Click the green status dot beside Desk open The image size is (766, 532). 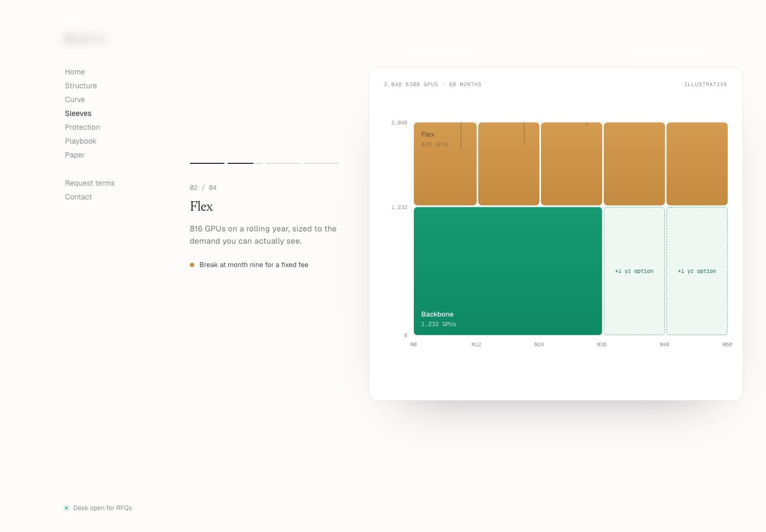tap(66, 508)
